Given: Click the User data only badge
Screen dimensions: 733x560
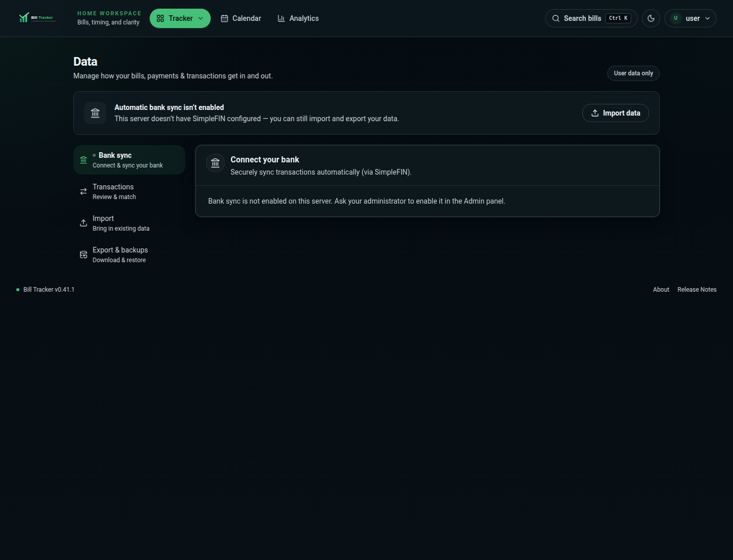Looking at the screenshot, I should 633,73.
